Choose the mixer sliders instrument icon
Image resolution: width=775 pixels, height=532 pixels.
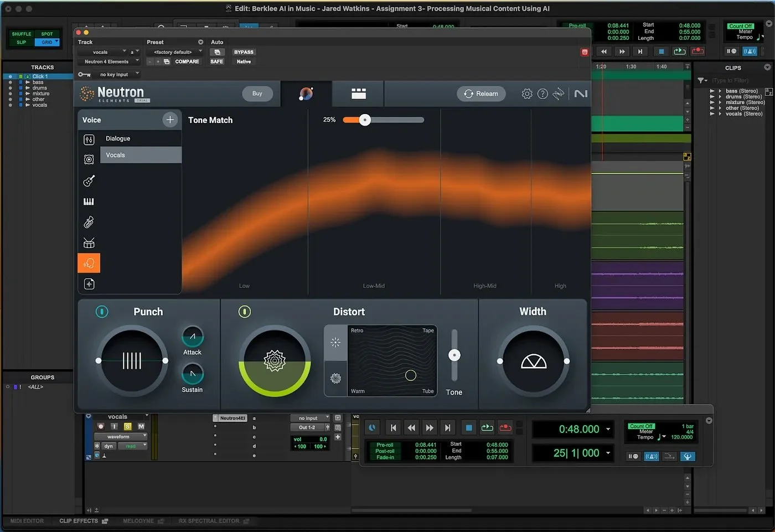[89, 140]
